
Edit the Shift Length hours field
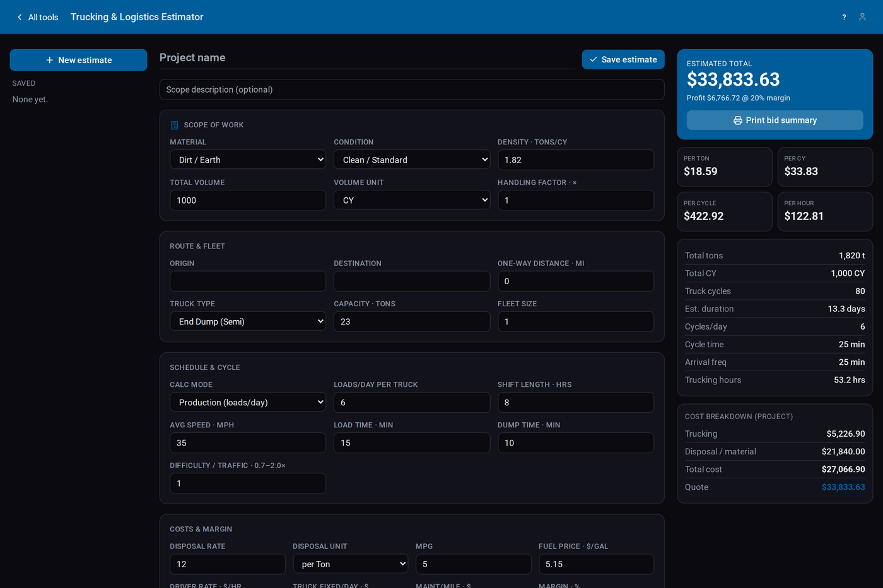[x=576, y=402]
